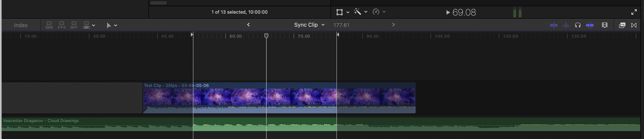
Task: Toggle audio skimming waveform button
Action: [566, 25]
